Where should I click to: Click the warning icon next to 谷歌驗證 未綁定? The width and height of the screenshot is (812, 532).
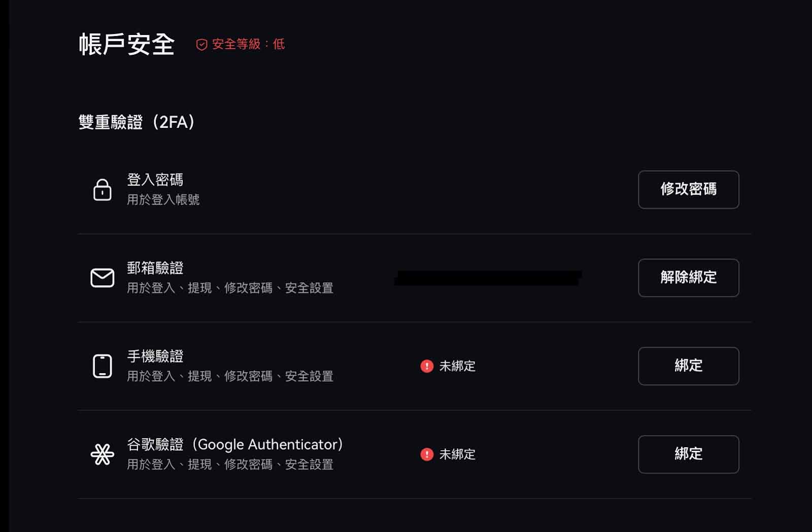point(427,454)
